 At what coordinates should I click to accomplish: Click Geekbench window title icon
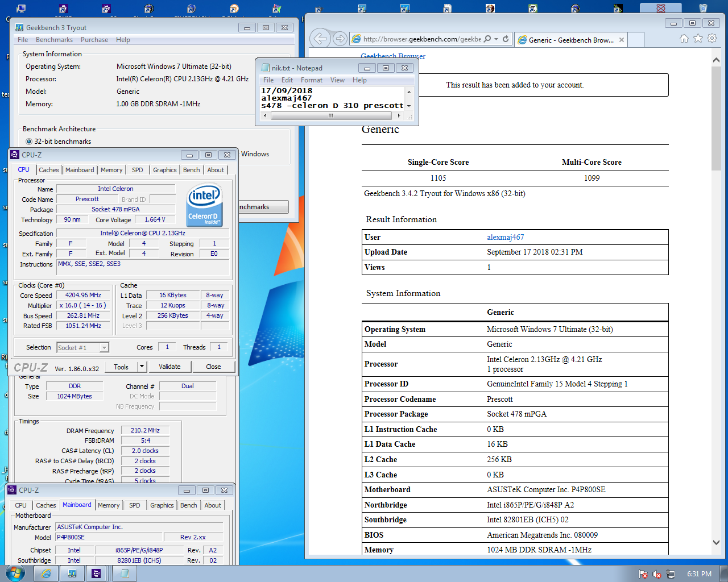click(x=19, y=27)
